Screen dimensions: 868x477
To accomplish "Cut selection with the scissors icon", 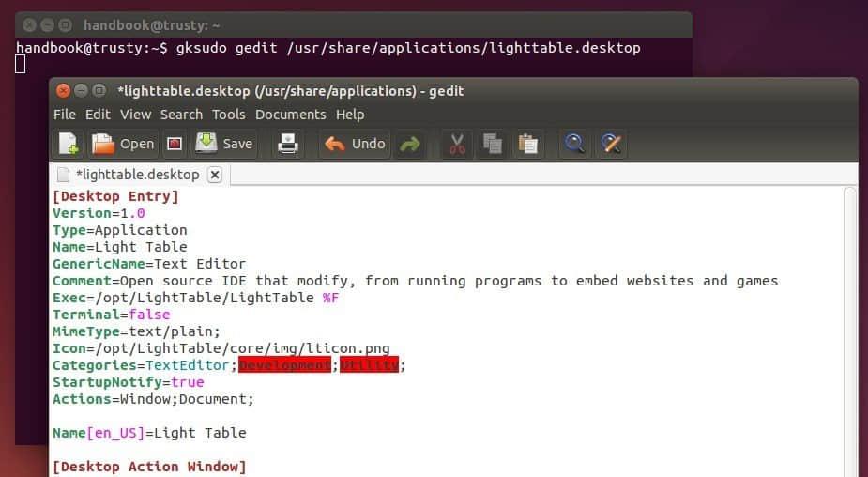I will (x=457, y=144).
